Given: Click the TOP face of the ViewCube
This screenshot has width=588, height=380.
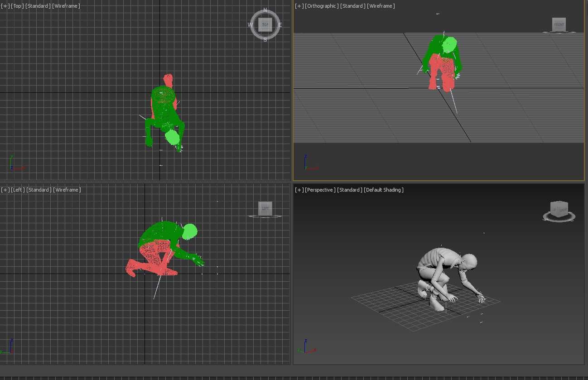Looking at the screenshot, I should pos(265,25).
